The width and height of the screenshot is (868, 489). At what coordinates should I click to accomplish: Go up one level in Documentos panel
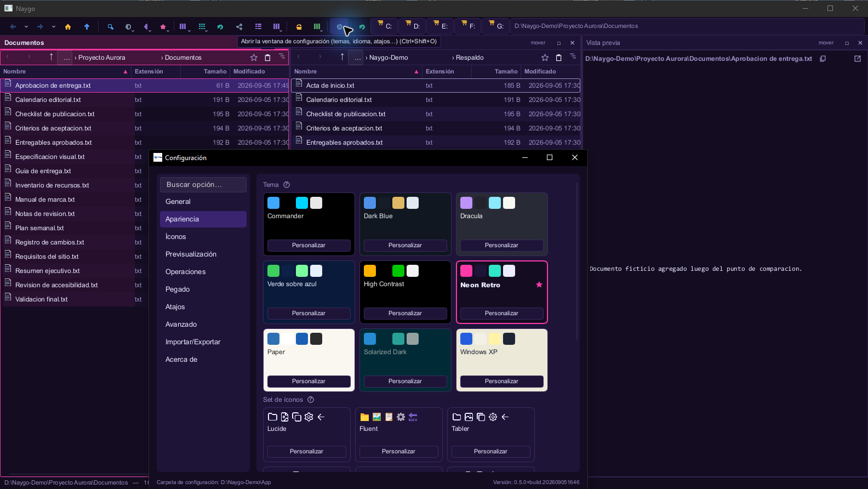pyautogui.click(x=52, y=57)
